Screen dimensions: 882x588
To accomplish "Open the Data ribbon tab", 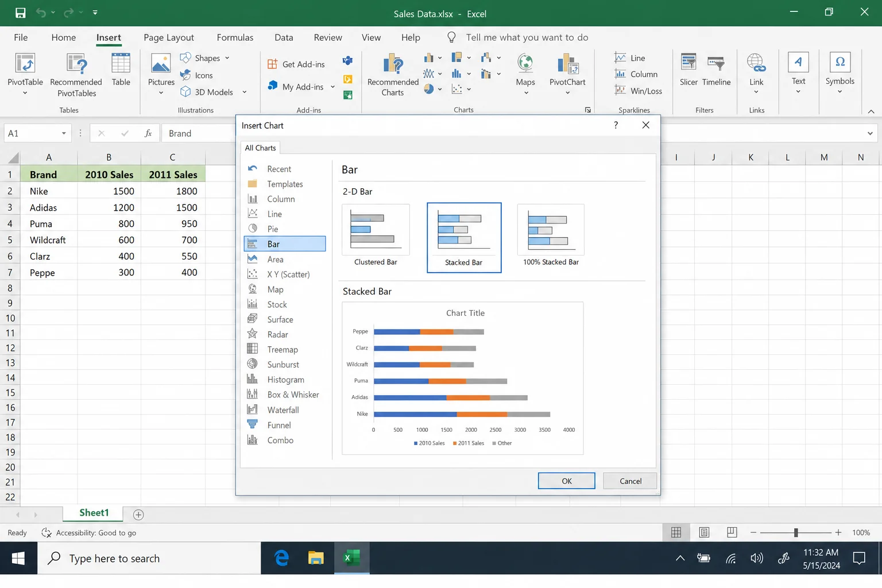I will (284, 37).
